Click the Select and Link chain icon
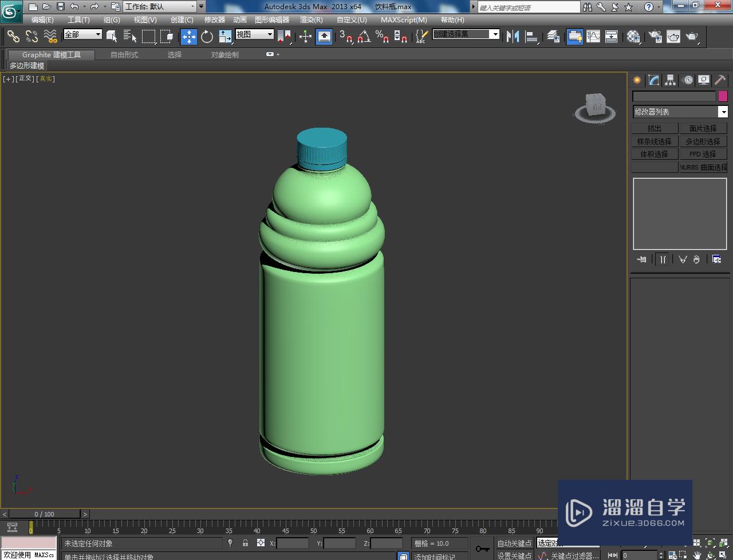The height and width of the screenshot is (560, 733). point(13,37)
